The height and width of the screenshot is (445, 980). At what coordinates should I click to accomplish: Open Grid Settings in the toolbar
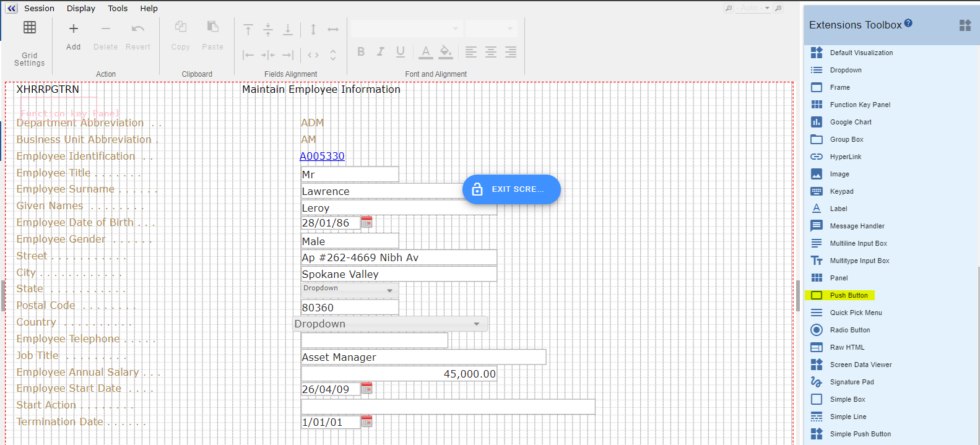point(30,42)
